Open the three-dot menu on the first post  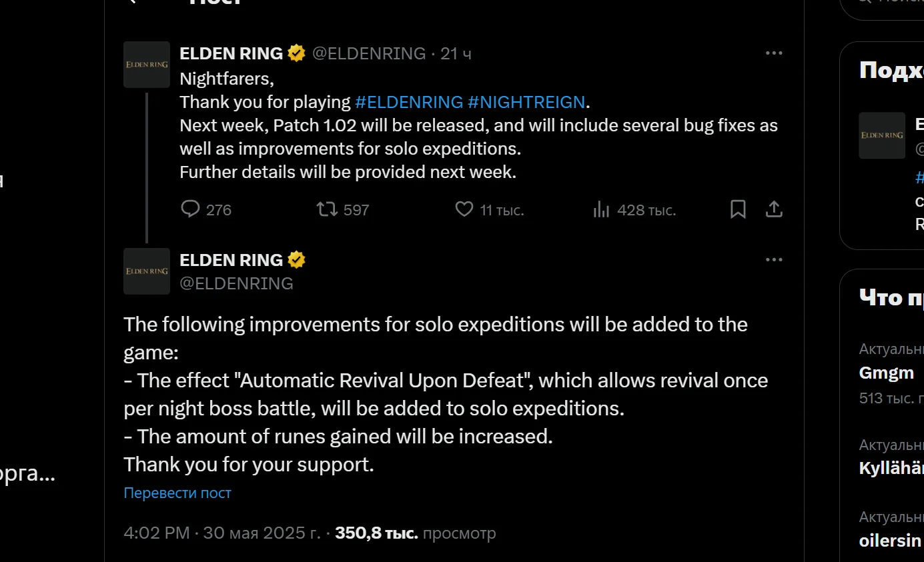pos(774,53)
